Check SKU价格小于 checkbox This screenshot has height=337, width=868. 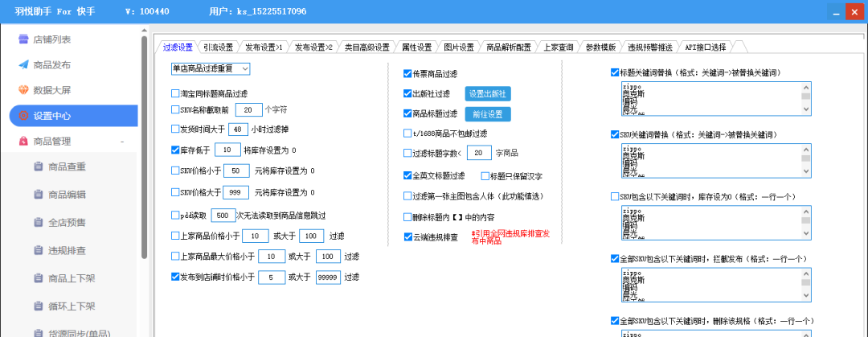coord(175,171)
